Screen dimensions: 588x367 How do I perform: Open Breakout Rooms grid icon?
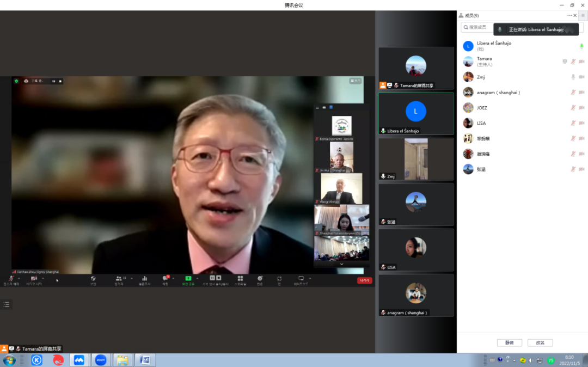[241, 278]
